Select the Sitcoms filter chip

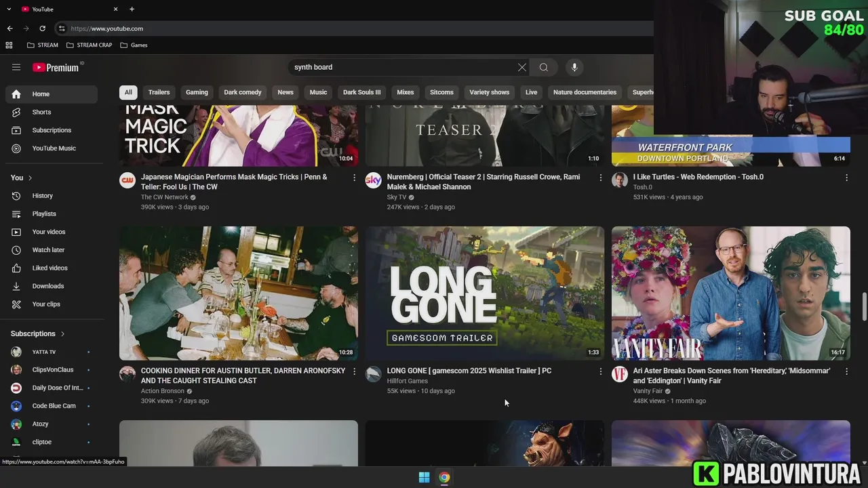tap(441, 92)
